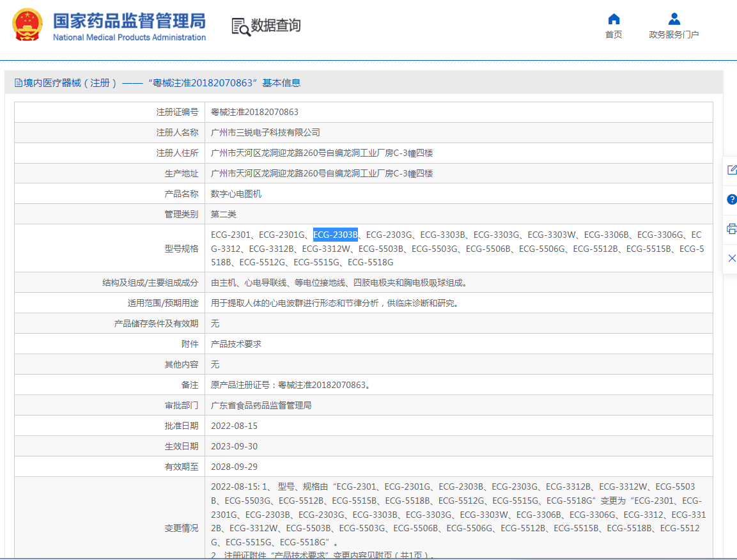
Task: Click the 数据查询 heading text
Action: pos(276,26)
